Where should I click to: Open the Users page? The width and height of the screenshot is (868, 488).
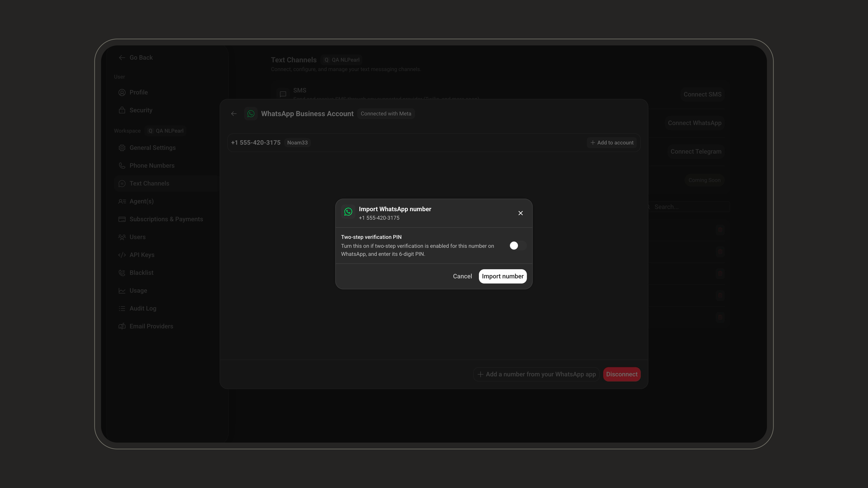(x=137, y=237)
